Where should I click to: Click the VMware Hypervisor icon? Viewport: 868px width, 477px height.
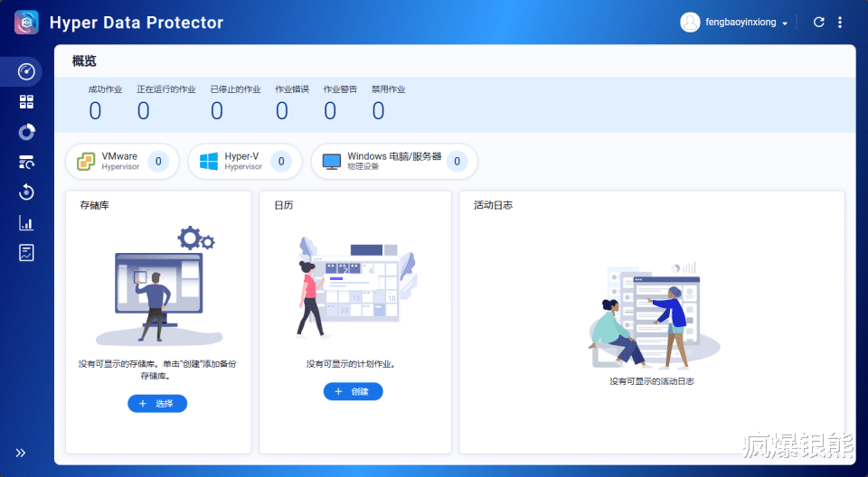point(86,162)
